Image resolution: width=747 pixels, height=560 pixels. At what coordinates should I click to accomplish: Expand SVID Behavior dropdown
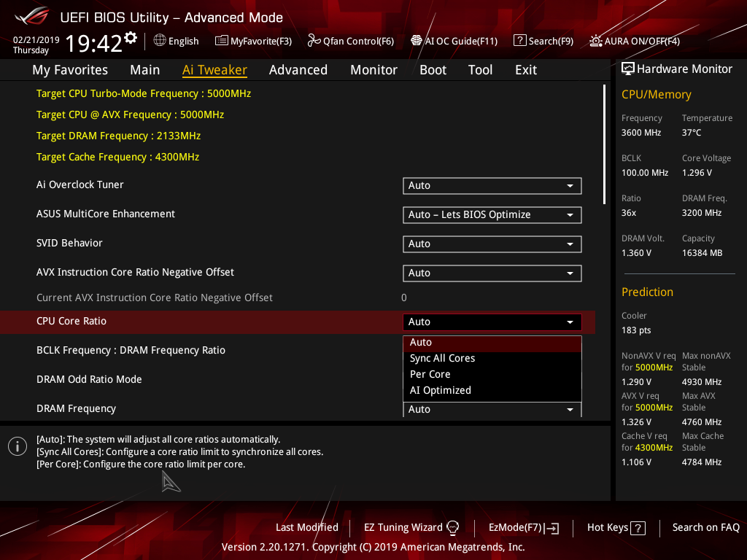point(492,244)
